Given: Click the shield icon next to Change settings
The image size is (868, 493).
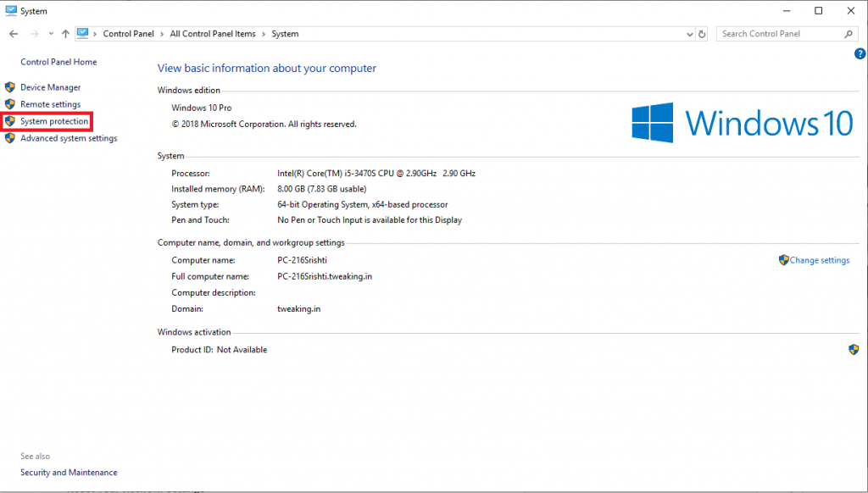Looking at the screenshot, I should pyautogui.click(x=783, y=260).
